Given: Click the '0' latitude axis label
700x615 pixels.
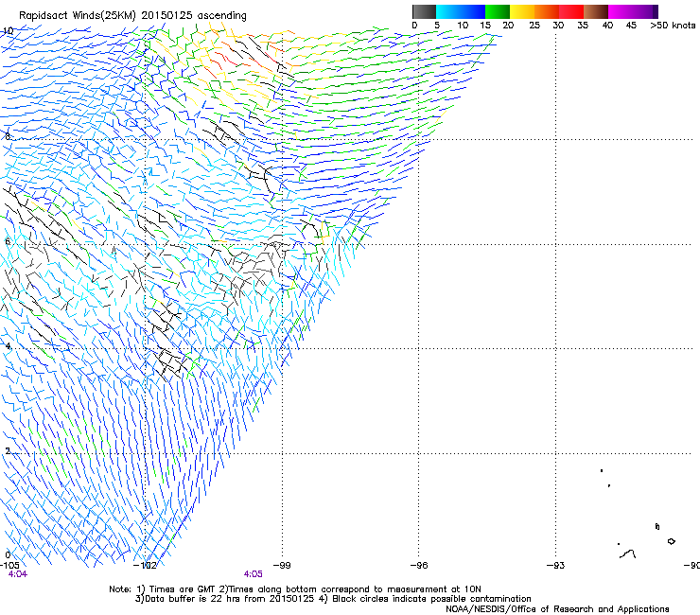Looking at the screenshot, I should [x=8, y=555].
